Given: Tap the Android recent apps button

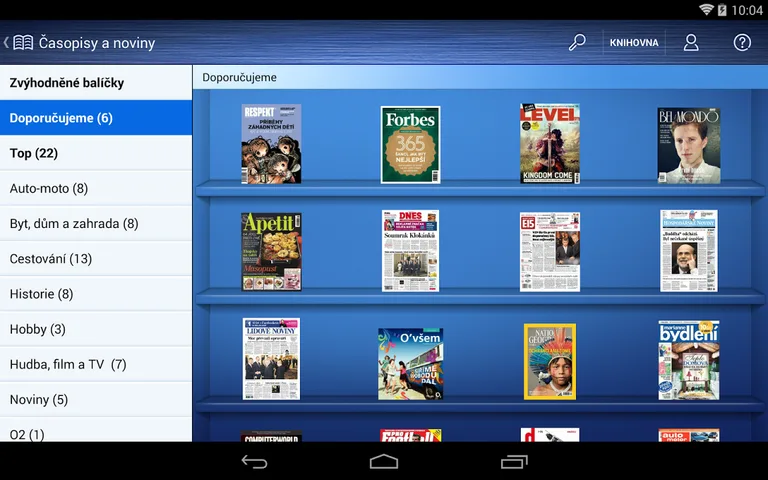Looking at the screenshot, I should (514, 461).
